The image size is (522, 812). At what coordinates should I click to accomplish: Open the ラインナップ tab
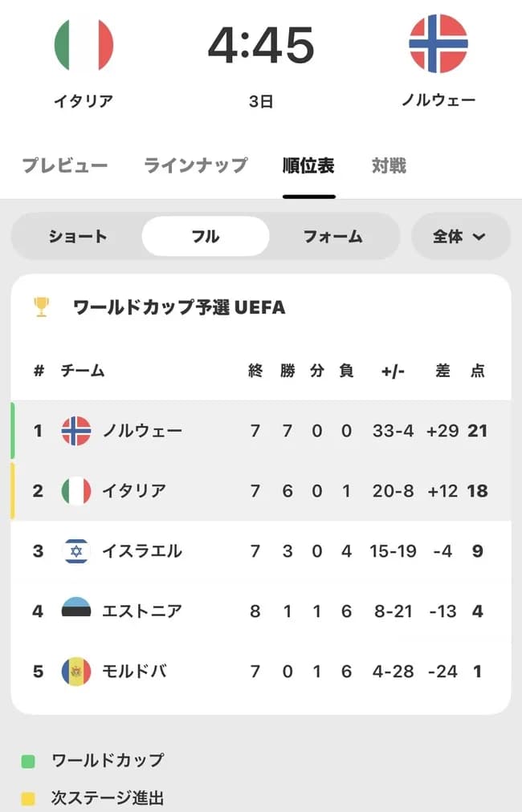coord(194,164)
